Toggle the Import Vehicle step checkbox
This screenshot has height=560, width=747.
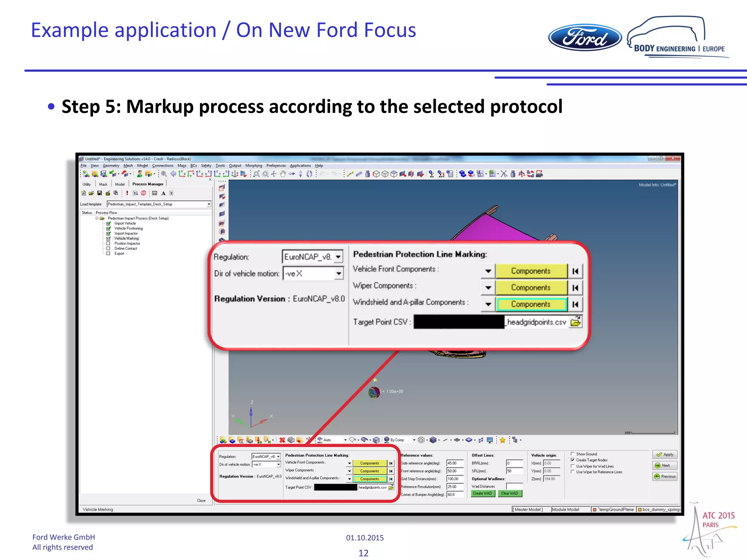click(108, 223)
